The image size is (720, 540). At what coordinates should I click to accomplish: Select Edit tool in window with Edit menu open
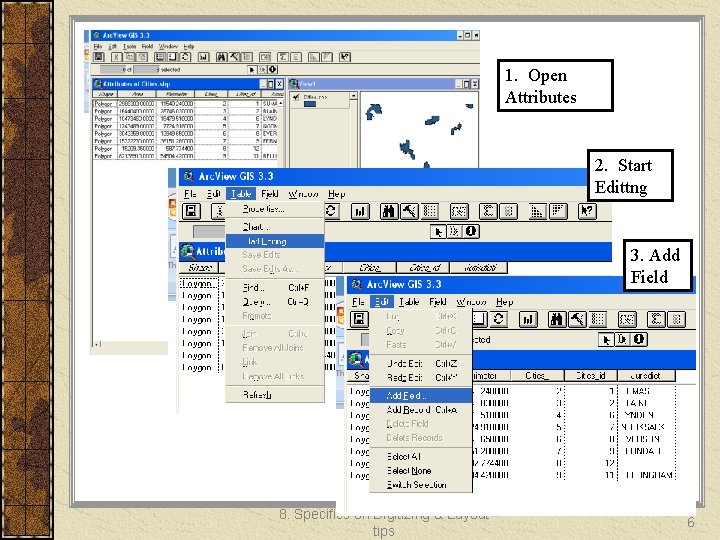[622, 339]
